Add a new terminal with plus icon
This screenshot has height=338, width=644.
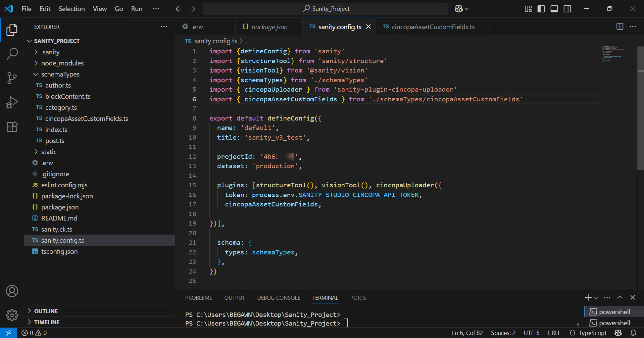tap(588, 297)
